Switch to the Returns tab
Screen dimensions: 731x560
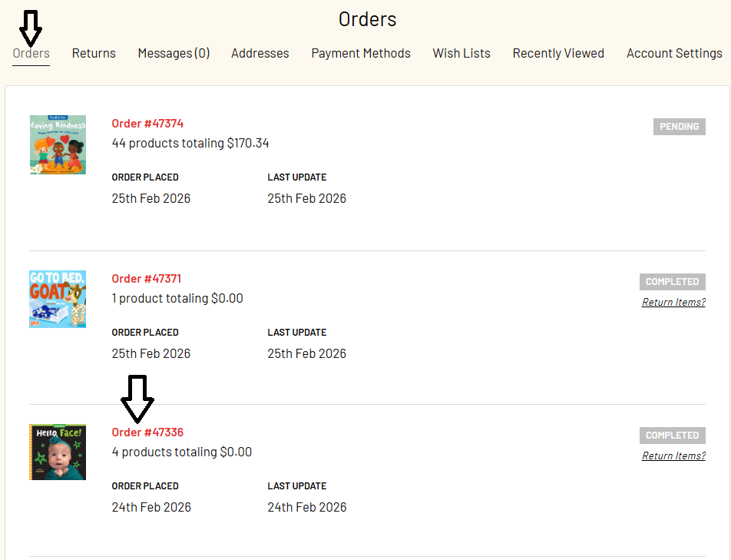(x=94, y=54)
